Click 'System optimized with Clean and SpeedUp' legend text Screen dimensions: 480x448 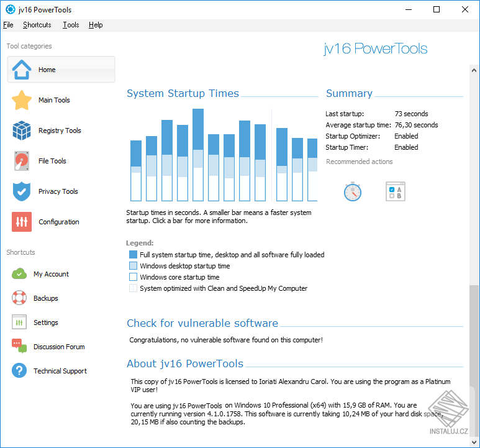(x=224, y=288)
